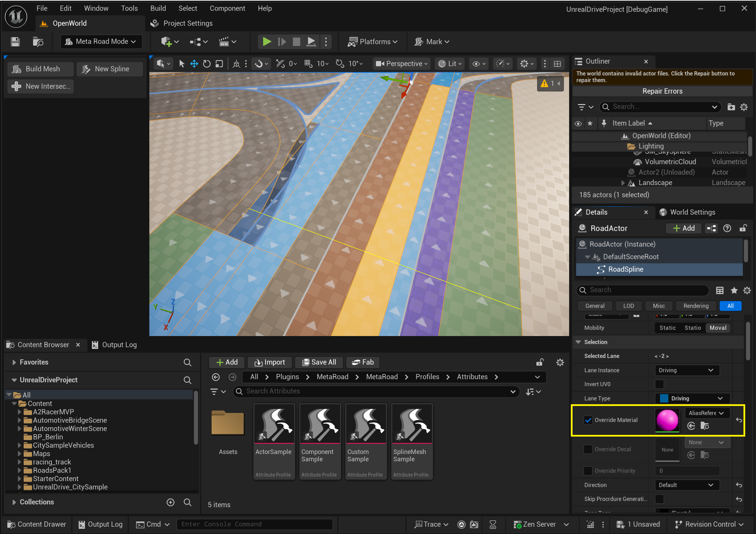
Task: Open the viewport Show eye icon menu
Action: point(479,64)
